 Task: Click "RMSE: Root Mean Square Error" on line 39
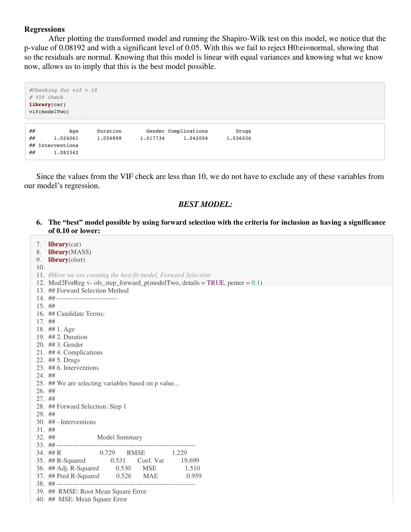pos(103,492)
